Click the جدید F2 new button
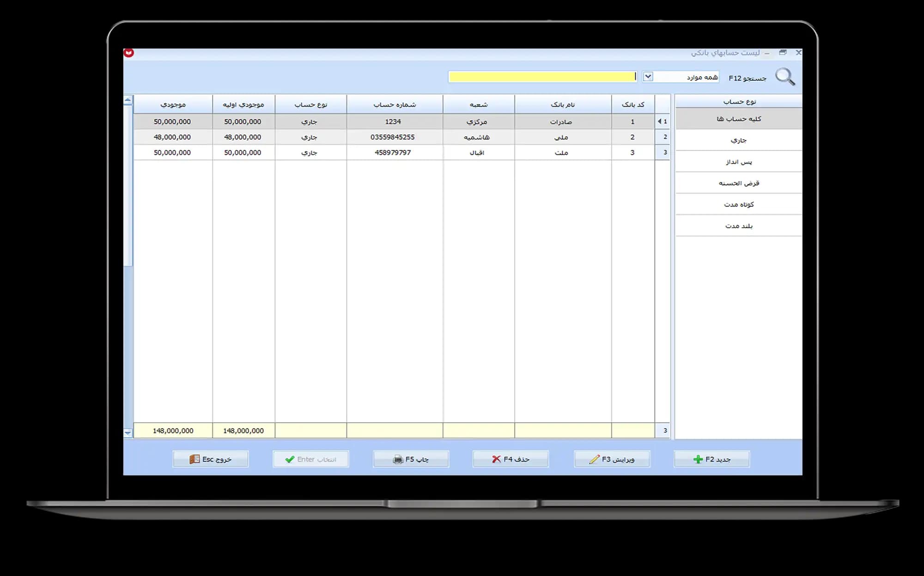The width and height of the screenshot is (924, 576). [711, 459]
